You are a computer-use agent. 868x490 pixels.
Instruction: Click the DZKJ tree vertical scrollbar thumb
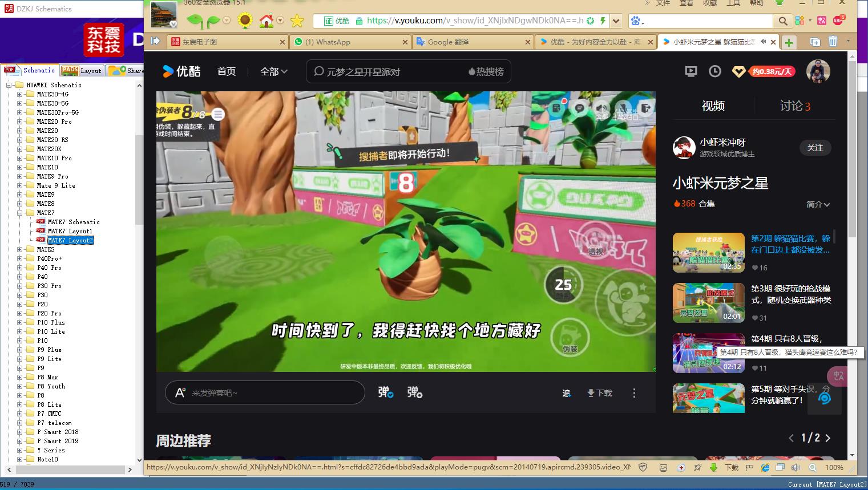[x=139, y=180]
